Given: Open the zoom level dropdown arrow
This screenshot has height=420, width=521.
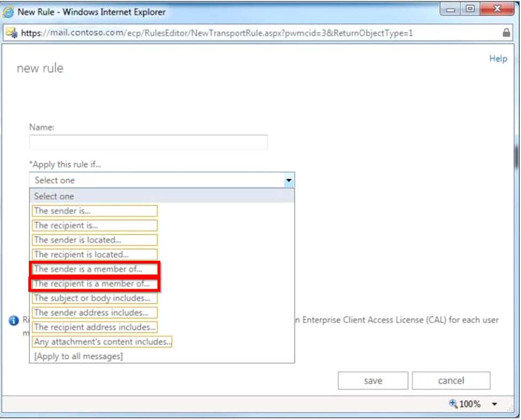Looking at the screenshot, I should click(494, 404).
